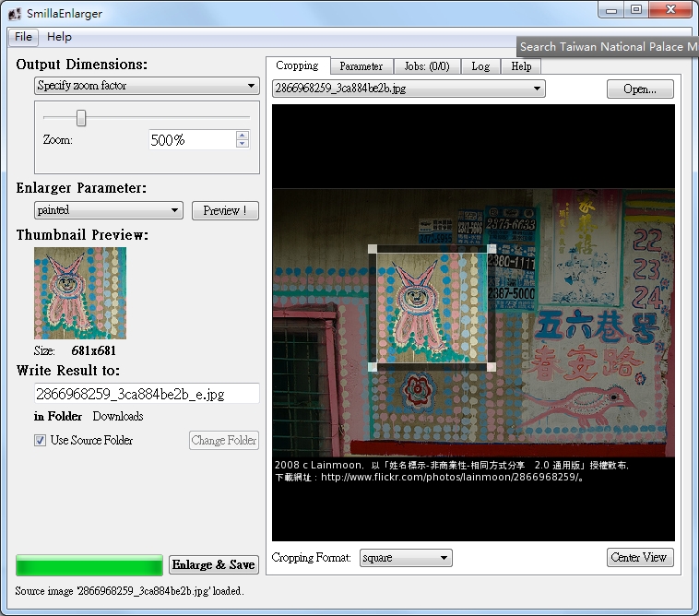Minimize the SmillaEnlarger window

tap(611, 10)
